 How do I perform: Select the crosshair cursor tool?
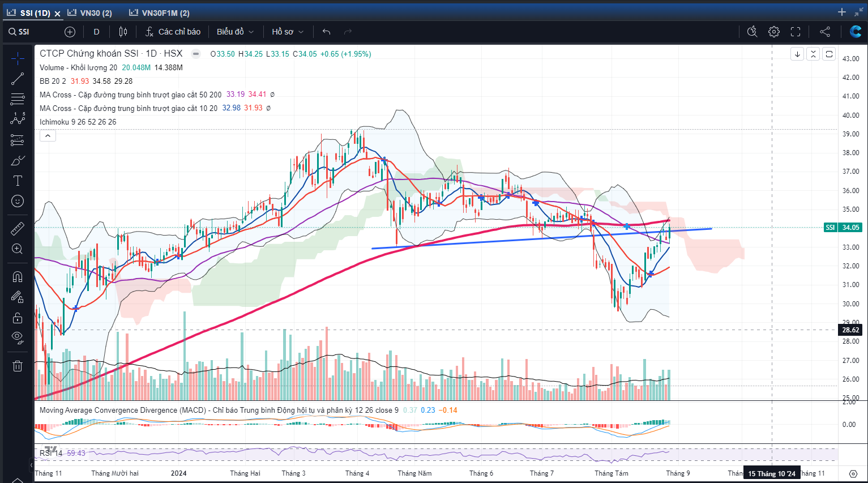18,58
